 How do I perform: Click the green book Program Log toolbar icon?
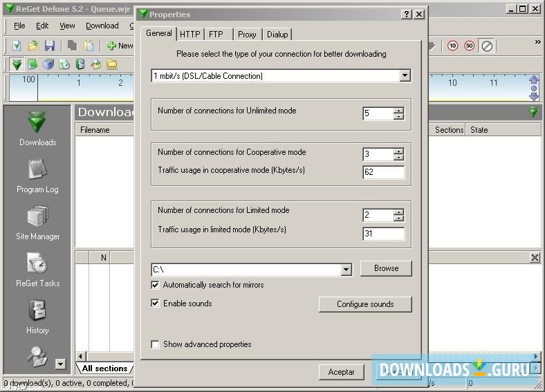point(33,64)
